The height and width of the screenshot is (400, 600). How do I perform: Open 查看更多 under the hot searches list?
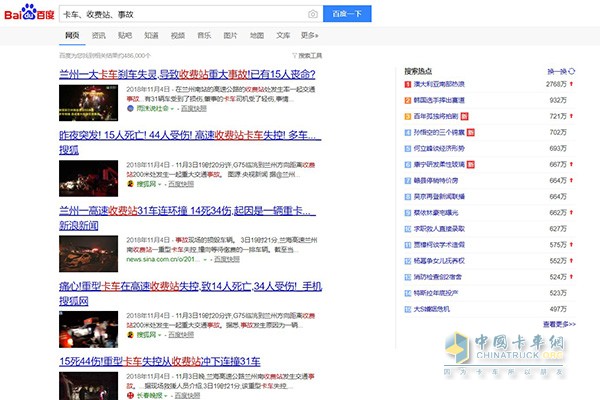pos(559,324)
